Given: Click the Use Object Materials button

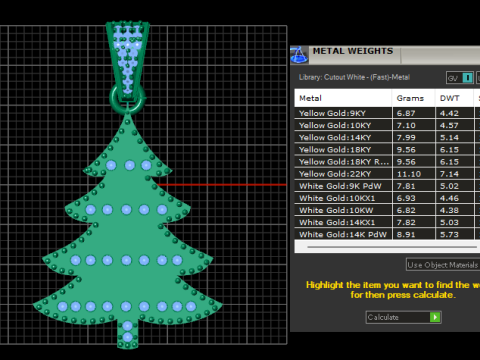Looking at the screenshot, I should tap(443, 265).
